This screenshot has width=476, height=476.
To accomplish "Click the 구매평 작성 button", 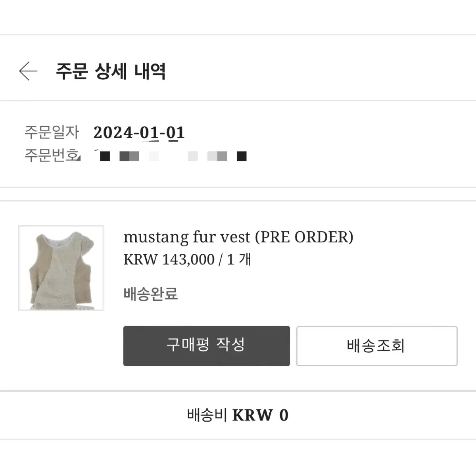I will pos(207,346).
